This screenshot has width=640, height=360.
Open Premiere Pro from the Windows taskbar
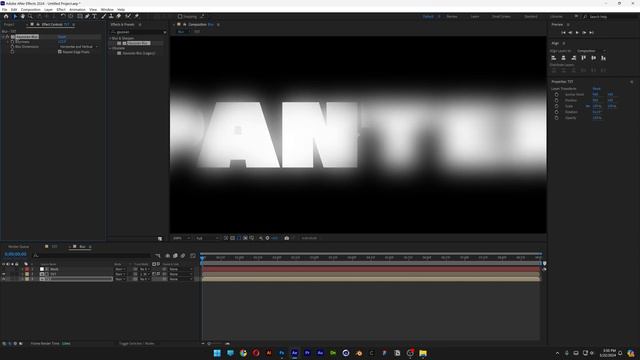(x=307, y=353)
